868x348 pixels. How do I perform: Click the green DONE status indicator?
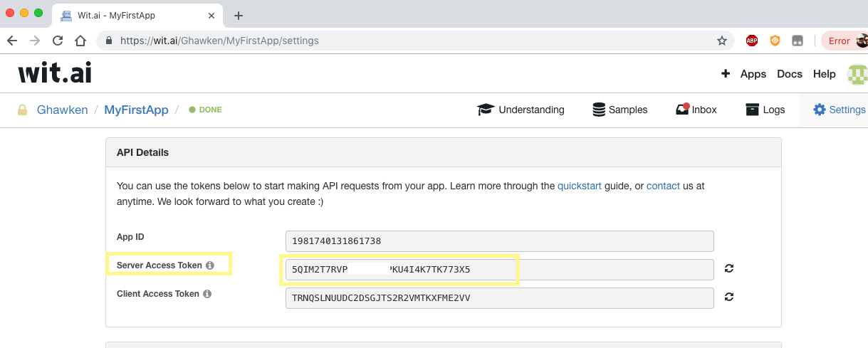[205, 110]
